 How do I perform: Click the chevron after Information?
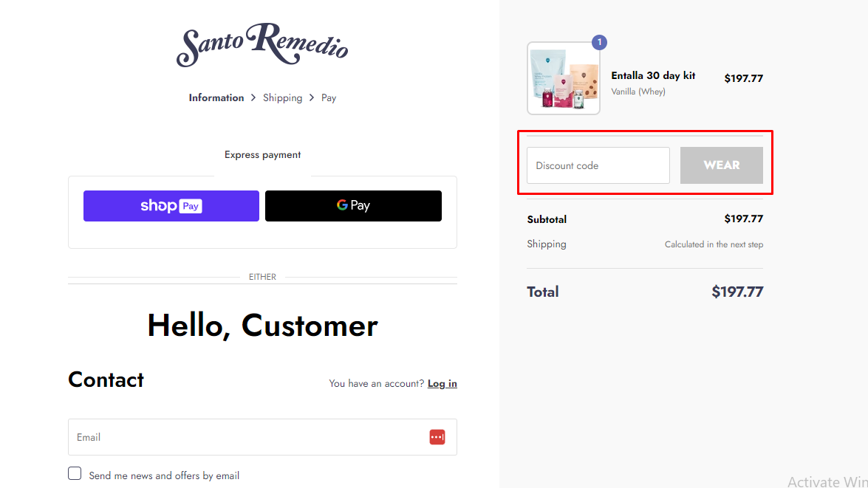(x=253, y=98)
